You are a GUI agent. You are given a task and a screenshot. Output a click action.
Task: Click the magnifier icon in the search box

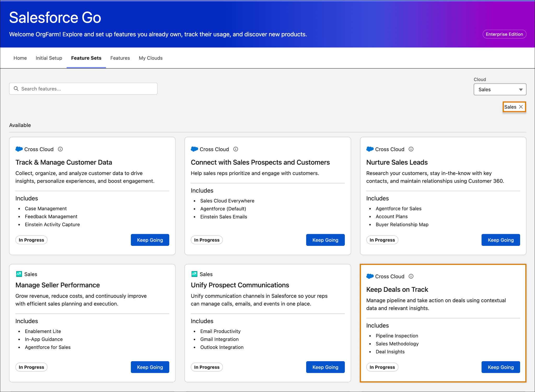click(16, 89)
